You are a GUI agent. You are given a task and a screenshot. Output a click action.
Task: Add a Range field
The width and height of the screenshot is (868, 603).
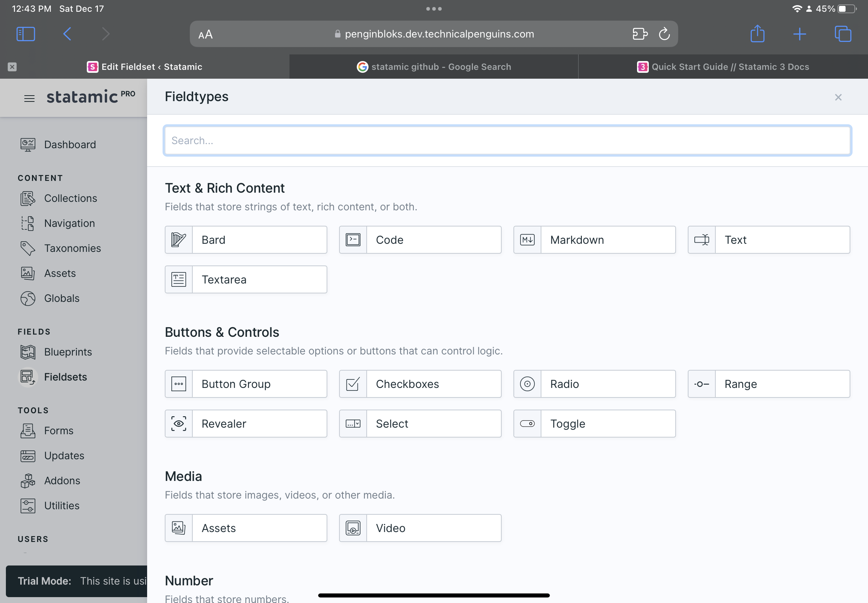coord(769,384)
